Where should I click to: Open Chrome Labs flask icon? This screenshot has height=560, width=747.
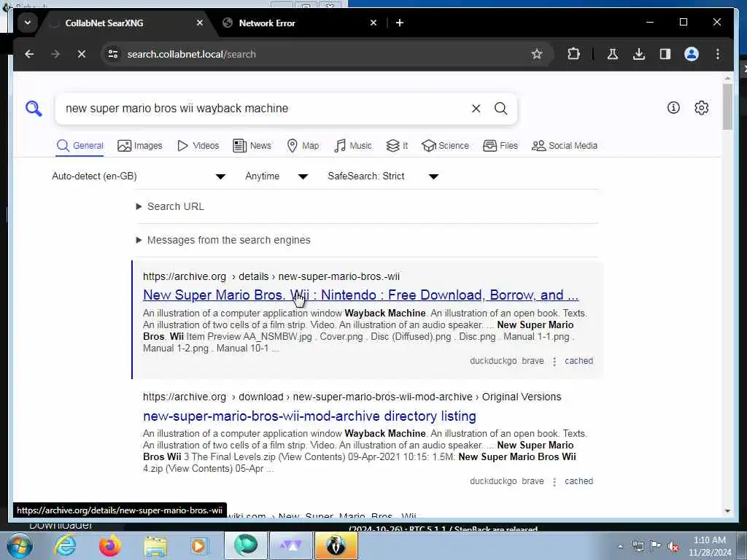[x=613, y=54]
